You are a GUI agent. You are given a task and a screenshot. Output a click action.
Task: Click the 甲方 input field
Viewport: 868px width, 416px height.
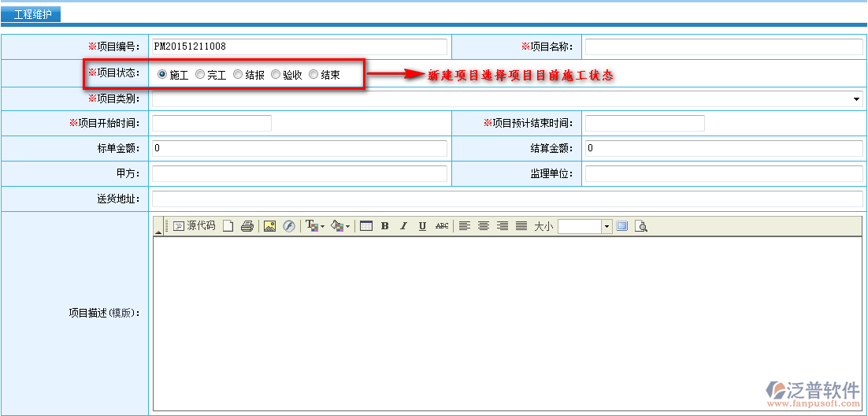click(299, 174)
